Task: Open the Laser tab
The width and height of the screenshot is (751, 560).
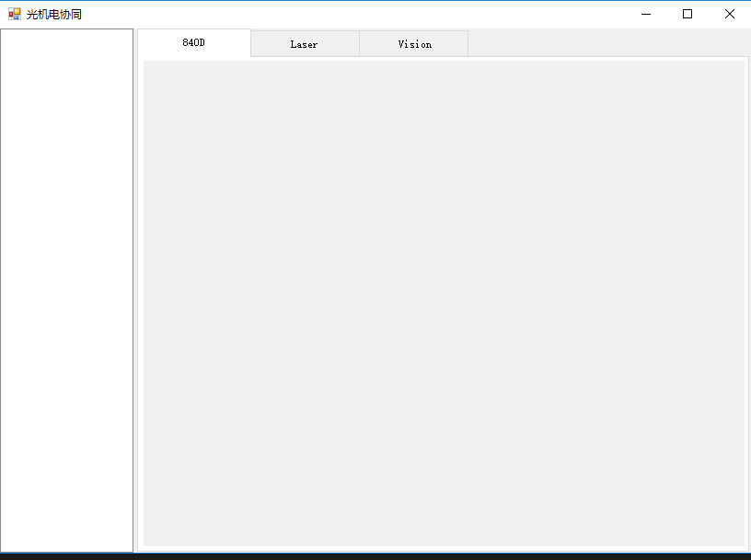Action: [306, 44]
